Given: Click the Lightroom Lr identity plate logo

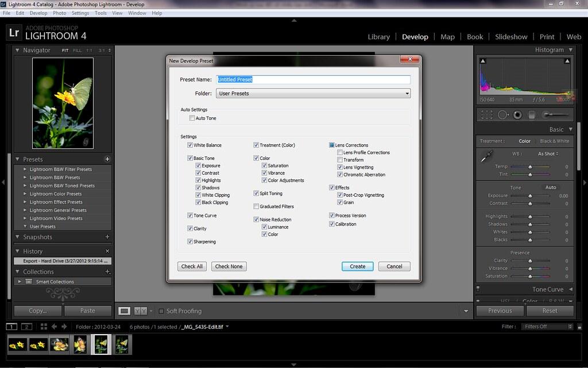Looking at the screenshot, I should (x=14, y=33).
